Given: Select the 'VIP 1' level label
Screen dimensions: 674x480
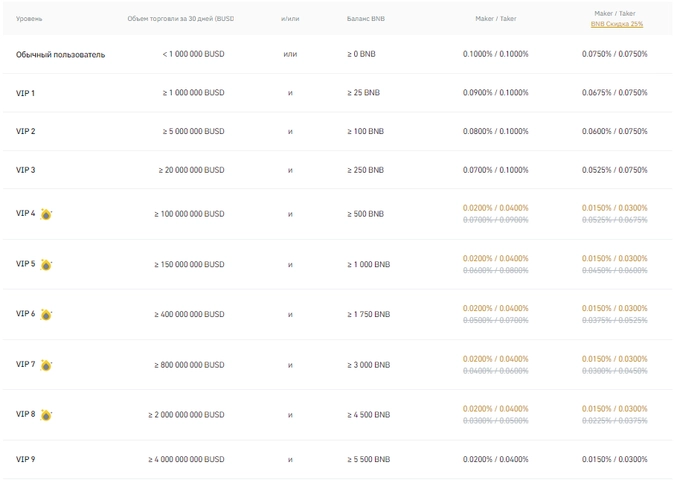Looking at the screenshot, I should click(x=25, y=93).
